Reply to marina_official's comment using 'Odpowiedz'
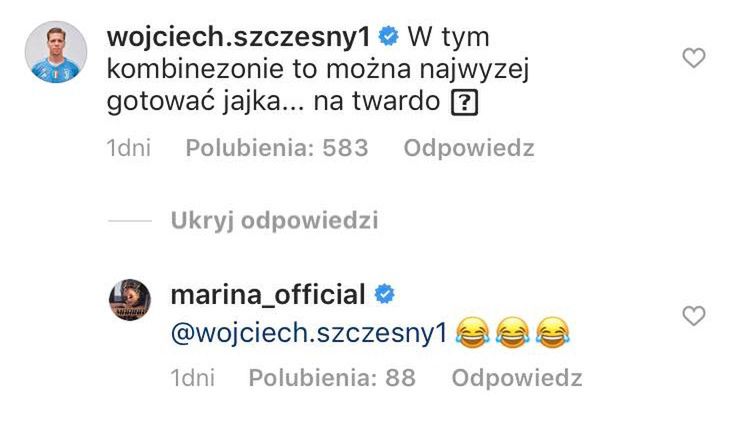750x430 pixels. (516, 379)
